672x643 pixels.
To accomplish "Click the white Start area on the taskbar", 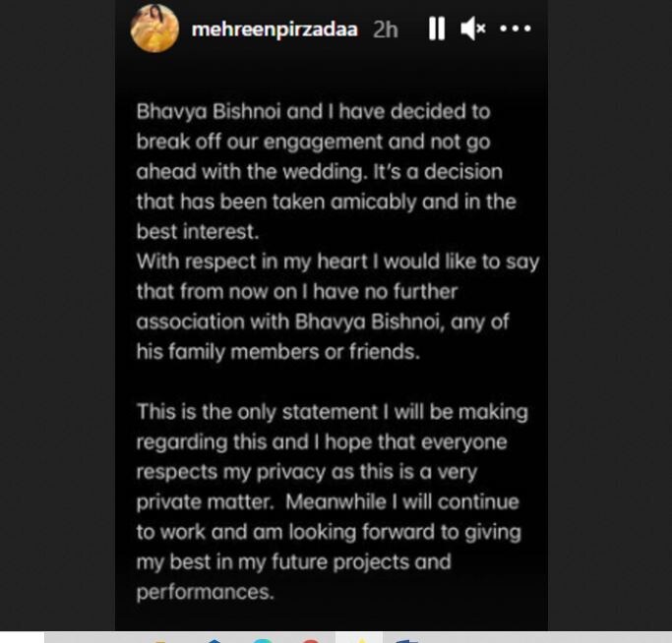I will [22, 637].
